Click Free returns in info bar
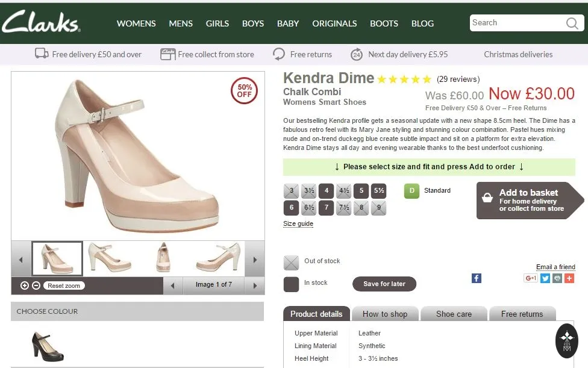Image resolution: width=588 pixels, height=368 pixels. pos(302,54)
